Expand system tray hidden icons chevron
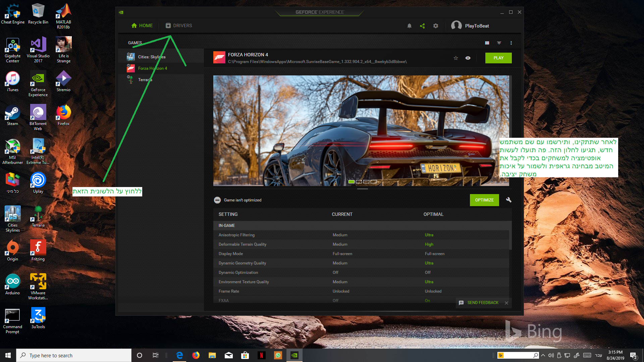Viewport: 644px width, 362px height. pyautogui.click(x=543, y=355)
